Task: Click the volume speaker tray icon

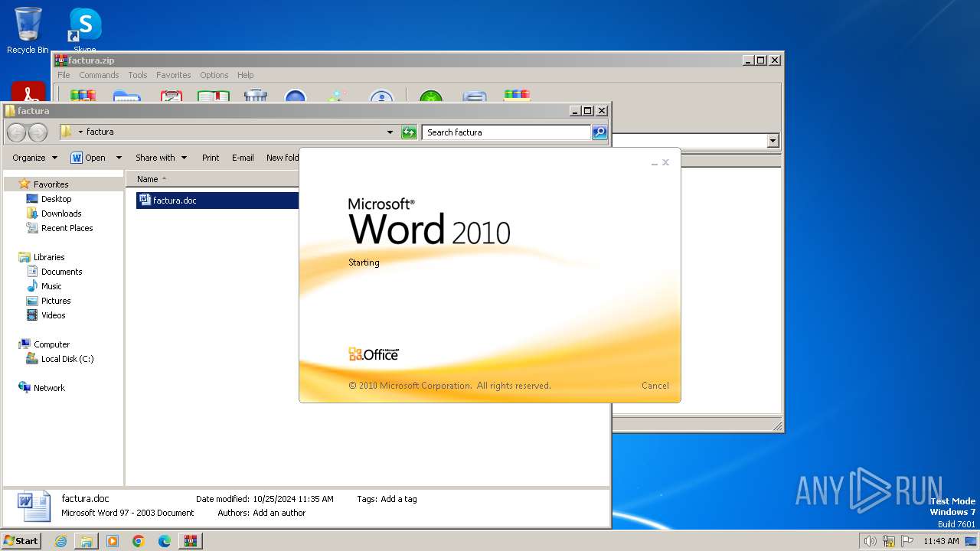Action: [x=871, y=541]
